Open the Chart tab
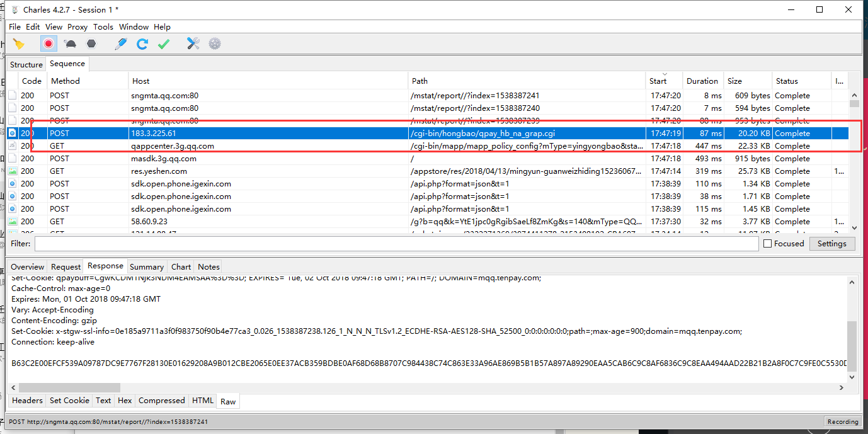The height and width of the screenshot is (434, 868). pos(181,267)
